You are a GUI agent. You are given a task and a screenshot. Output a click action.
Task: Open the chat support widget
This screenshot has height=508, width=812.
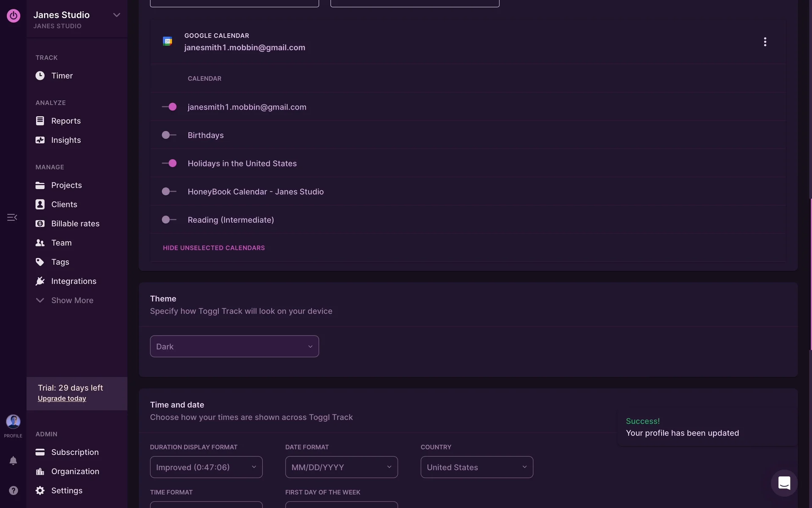click(784, 483)
